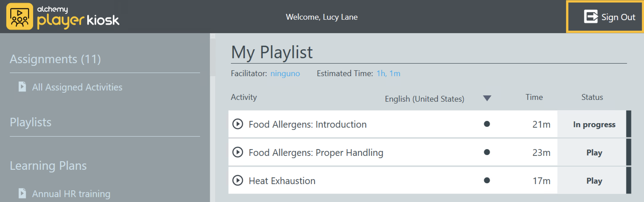Click play icon beside Food Allergens: Introduction

237,124
